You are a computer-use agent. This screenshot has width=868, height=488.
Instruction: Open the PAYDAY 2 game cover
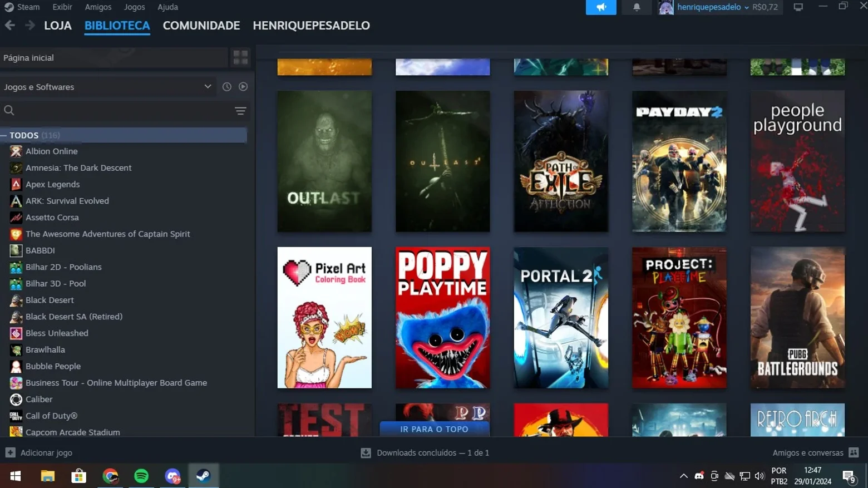(679, 161)
